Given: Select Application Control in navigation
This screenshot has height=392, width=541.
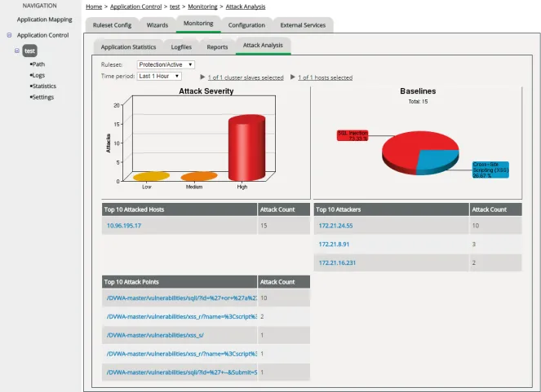Looking at the screenshot, I should pyautogui.click(x=42, y=35).
